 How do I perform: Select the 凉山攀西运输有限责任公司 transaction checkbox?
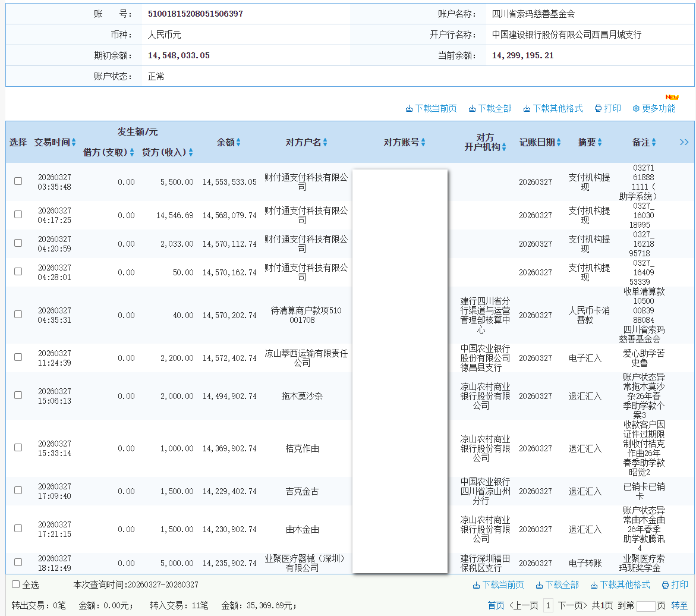[18, 358]
